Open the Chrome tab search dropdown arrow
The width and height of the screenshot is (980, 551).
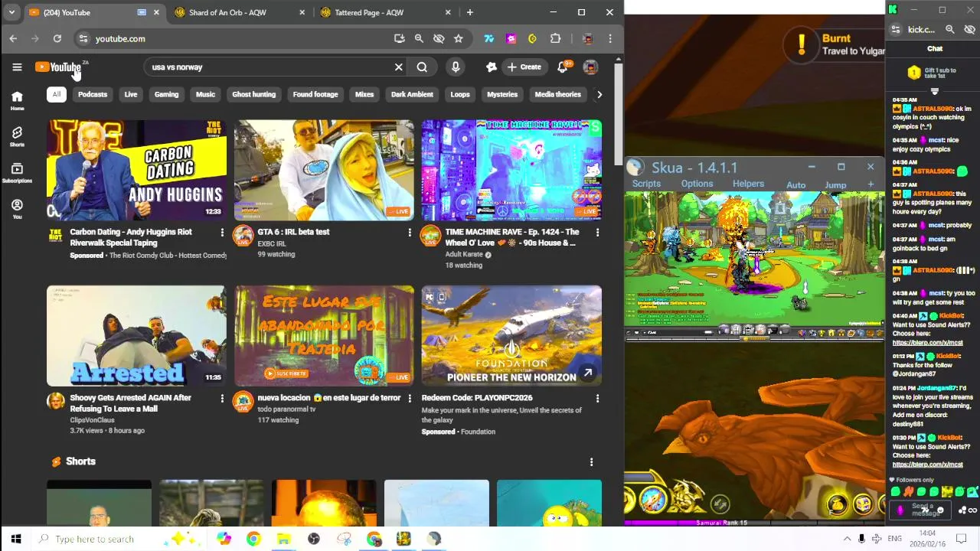pos(11,12)
